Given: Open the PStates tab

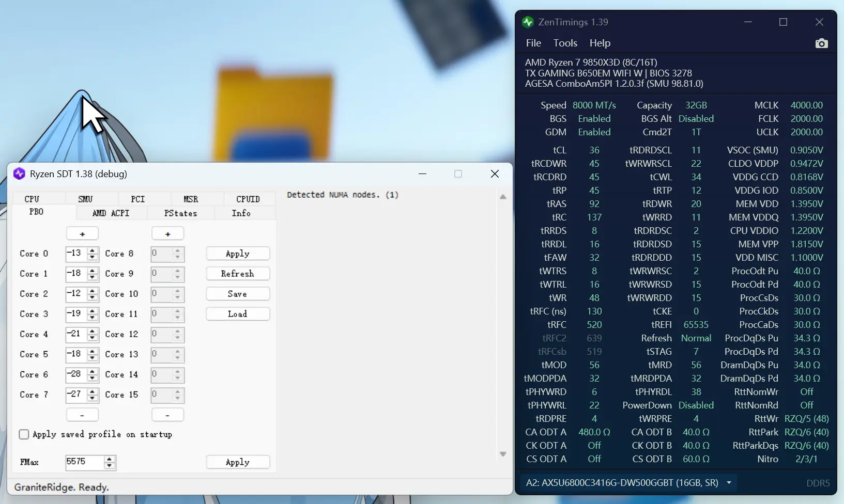Looking at the screenshot, I should (x=180, y=213).
